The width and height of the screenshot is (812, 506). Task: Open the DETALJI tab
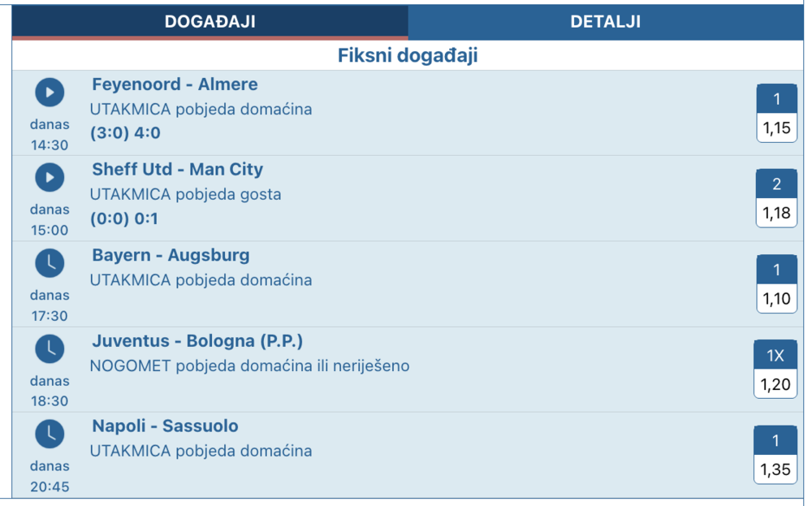click(605, 22)
